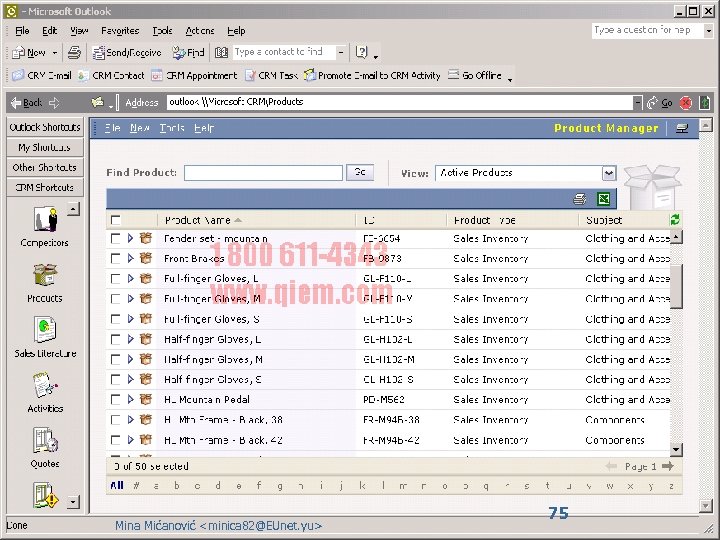720x540 pixels.
Task: Click the Type a contact to find field
Action: click(x=284, y=52)
